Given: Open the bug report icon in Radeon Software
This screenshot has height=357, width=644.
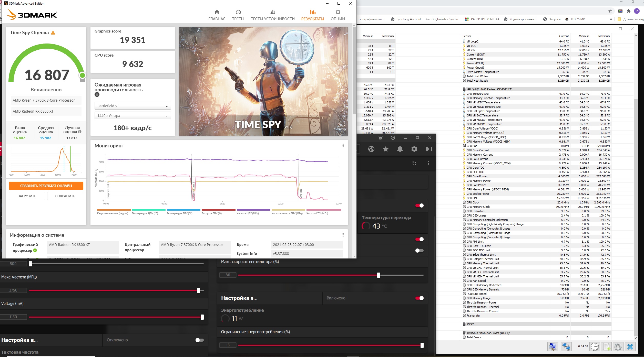Looking at the screenshot, I should point(381,138).
